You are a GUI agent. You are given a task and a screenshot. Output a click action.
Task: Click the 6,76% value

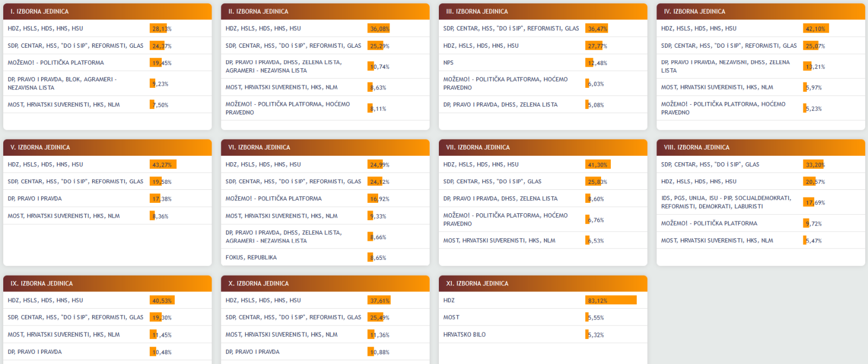pos(596,220)
